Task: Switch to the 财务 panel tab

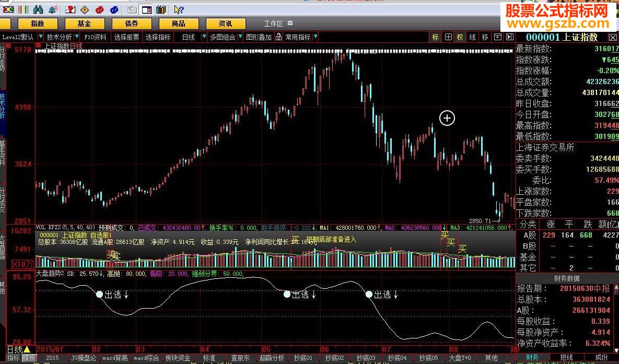Action: (x=532, y=357)
